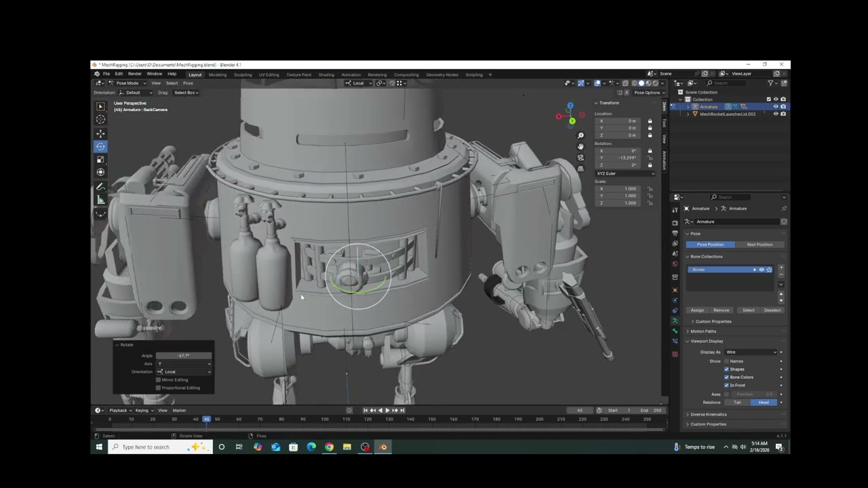The image size is (868, 488).
Task: Open the Display As Wire dropdown
Action: coord(751,352)
